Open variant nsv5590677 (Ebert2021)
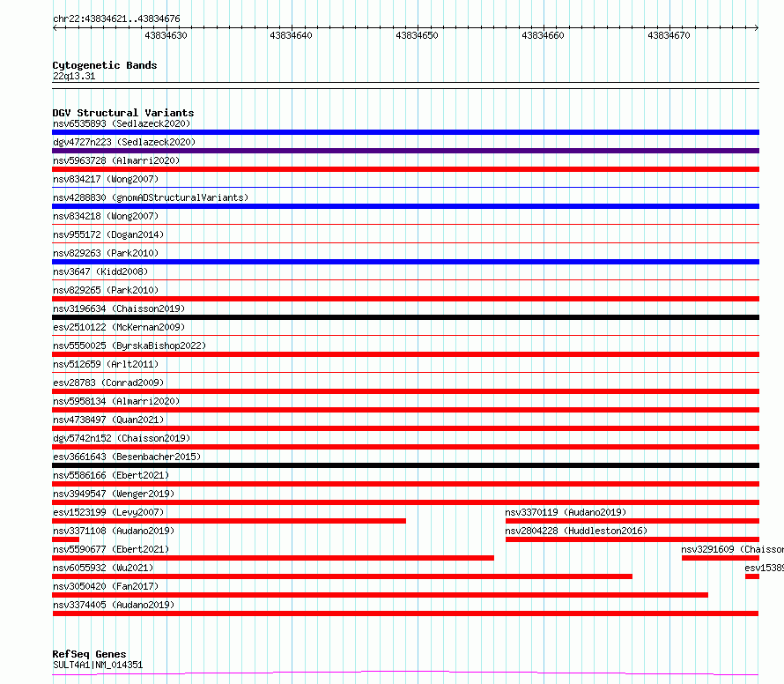 coord(111,549)
